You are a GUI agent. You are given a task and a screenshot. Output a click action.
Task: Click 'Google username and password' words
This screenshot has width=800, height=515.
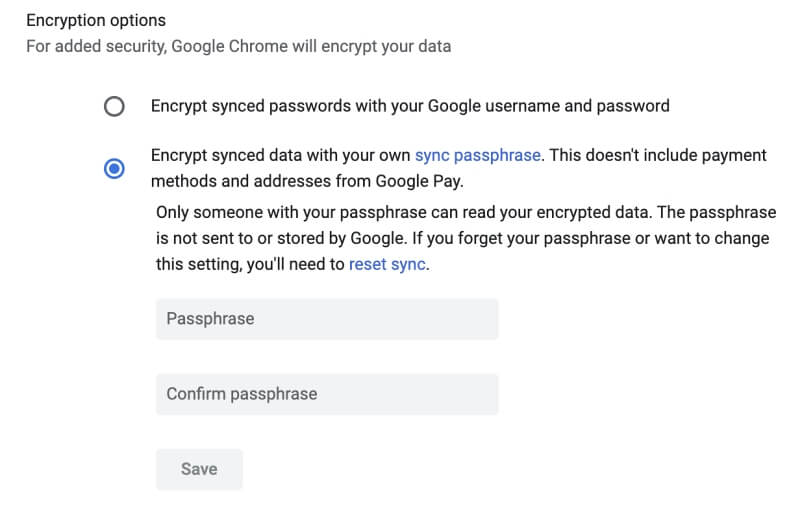coord(555,105)
